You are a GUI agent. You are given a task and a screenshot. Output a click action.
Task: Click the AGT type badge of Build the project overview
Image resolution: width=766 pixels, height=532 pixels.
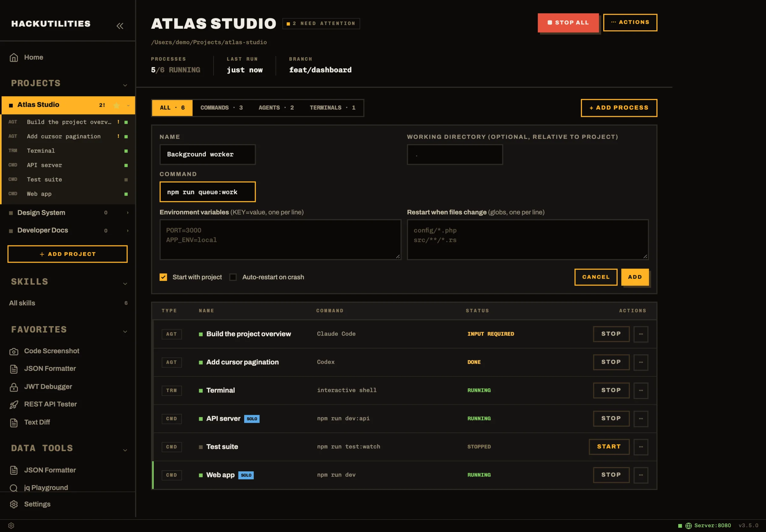[171, 334]
